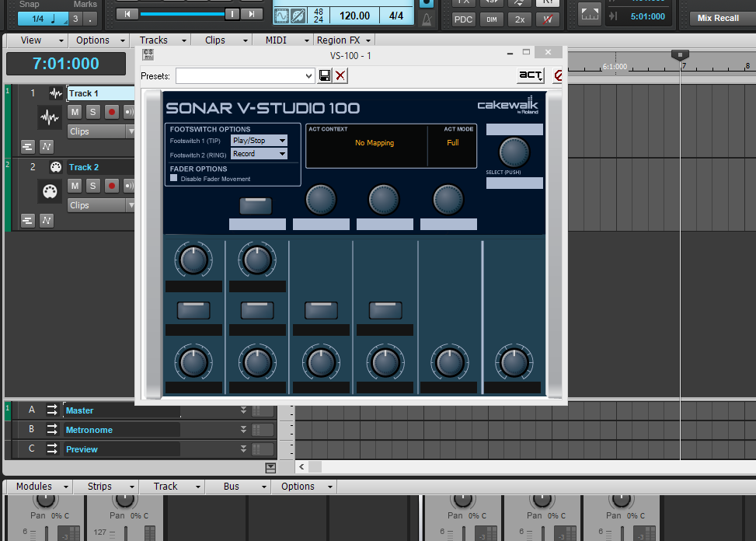Enable Disable Fader Movement checkbox
This screenshot has height=541, width=756.
click(174, 178)
